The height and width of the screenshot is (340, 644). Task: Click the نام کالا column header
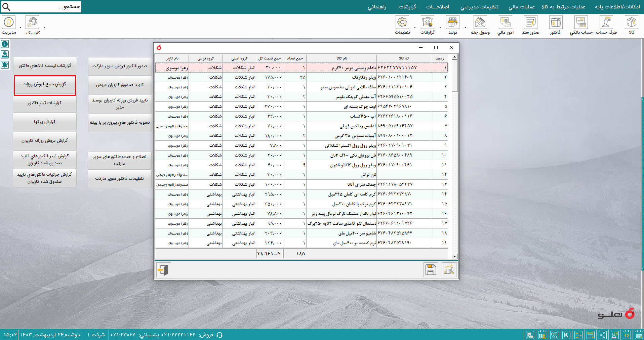pyautogui.click(x=341, y=58)
